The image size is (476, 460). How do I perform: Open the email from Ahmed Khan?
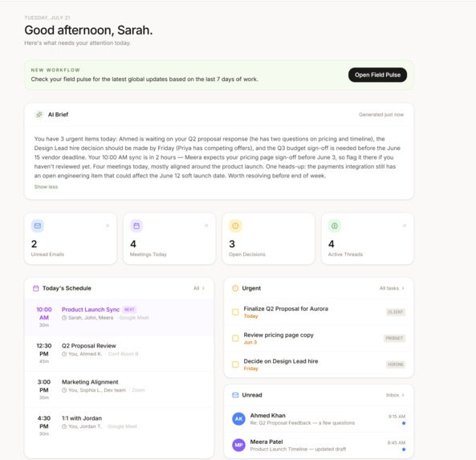319,419
